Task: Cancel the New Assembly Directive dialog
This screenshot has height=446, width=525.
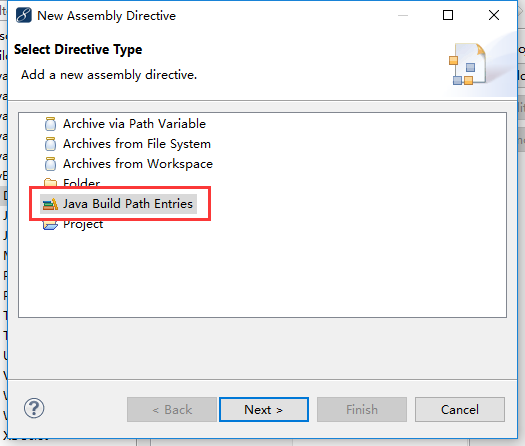Action: click(460, 410)
